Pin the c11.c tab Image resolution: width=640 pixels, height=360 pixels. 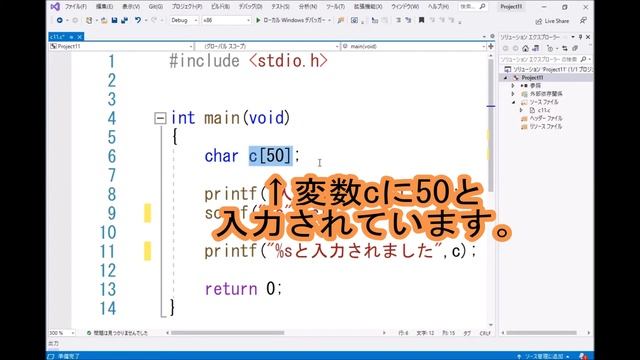coord(71,37)
